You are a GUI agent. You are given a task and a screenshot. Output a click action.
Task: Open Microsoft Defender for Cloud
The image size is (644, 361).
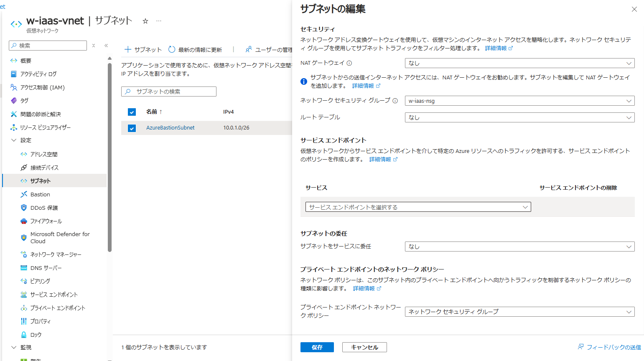(60, 238)
